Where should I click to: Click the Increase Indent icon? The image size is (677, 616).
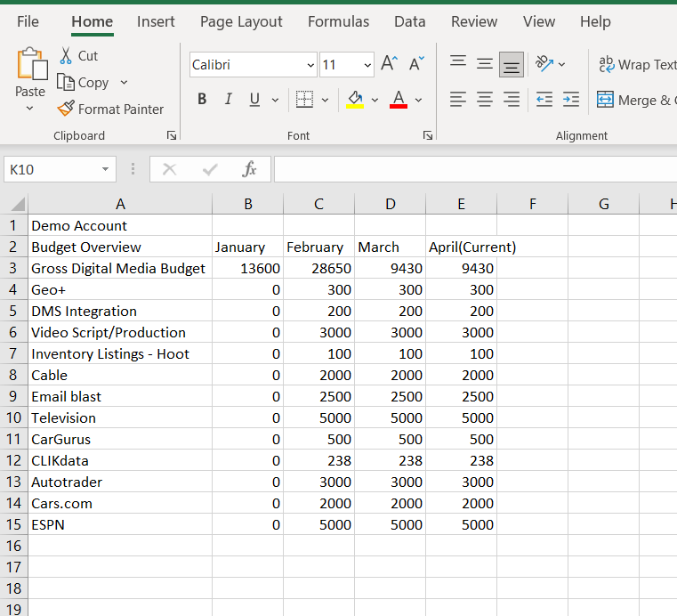point(571,100)
